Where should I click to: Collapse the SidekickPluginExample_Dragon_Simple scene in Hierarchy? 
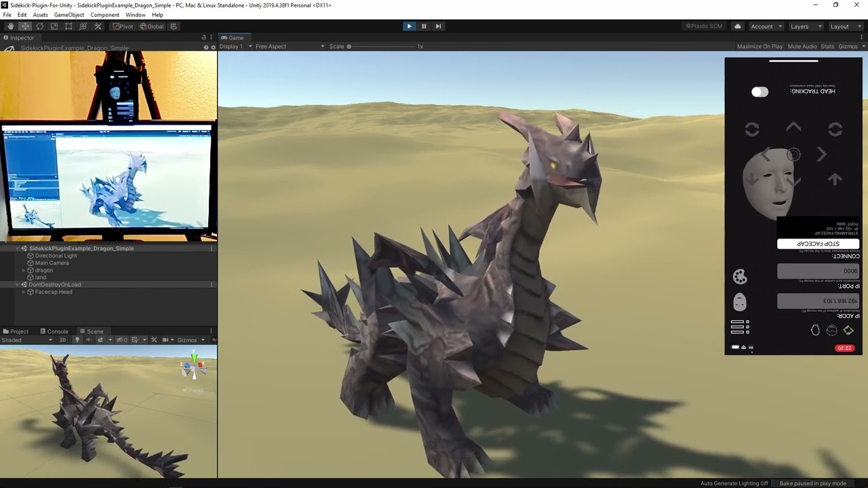17,249
